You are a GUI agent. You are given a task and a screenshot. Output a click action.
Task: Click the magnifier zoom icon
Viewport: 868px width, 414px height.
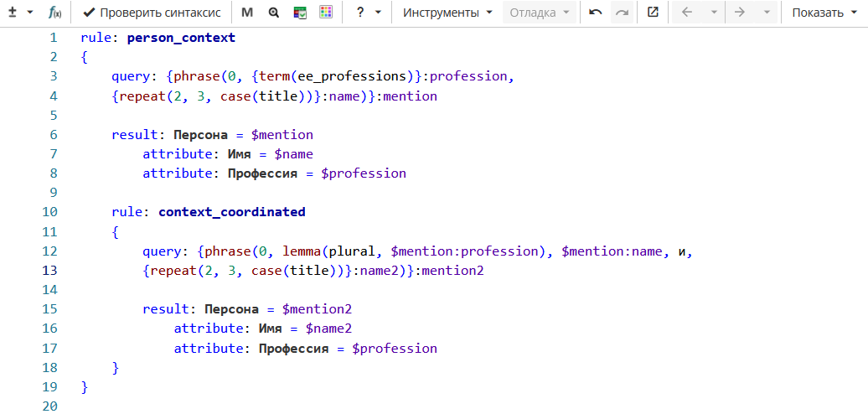point(273,13)
